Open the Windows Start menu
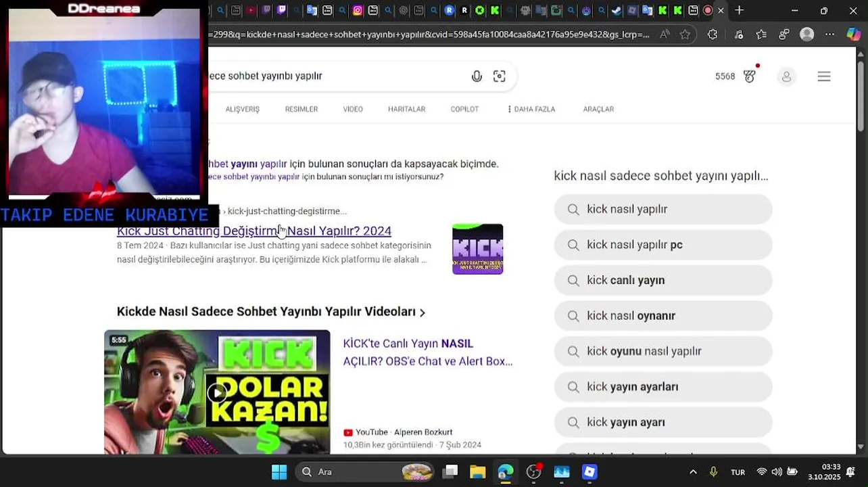Viewport: 868px width, 487px height. [279, 471]
